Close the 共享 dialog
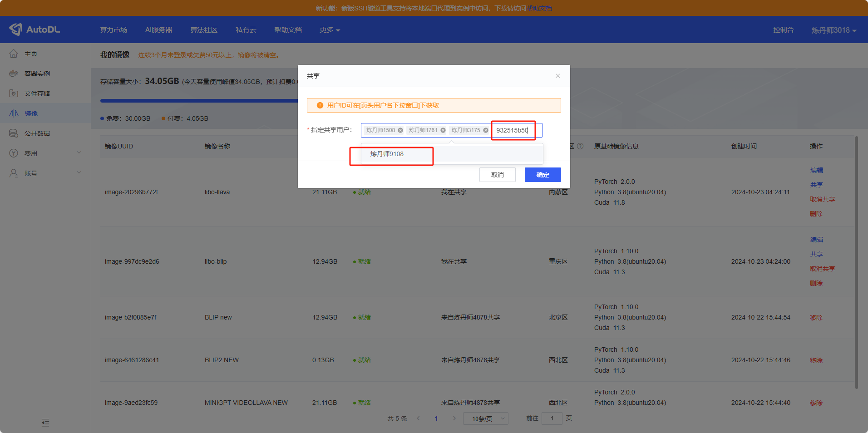Viewport: 868px width, 433px height. (558, 76)
